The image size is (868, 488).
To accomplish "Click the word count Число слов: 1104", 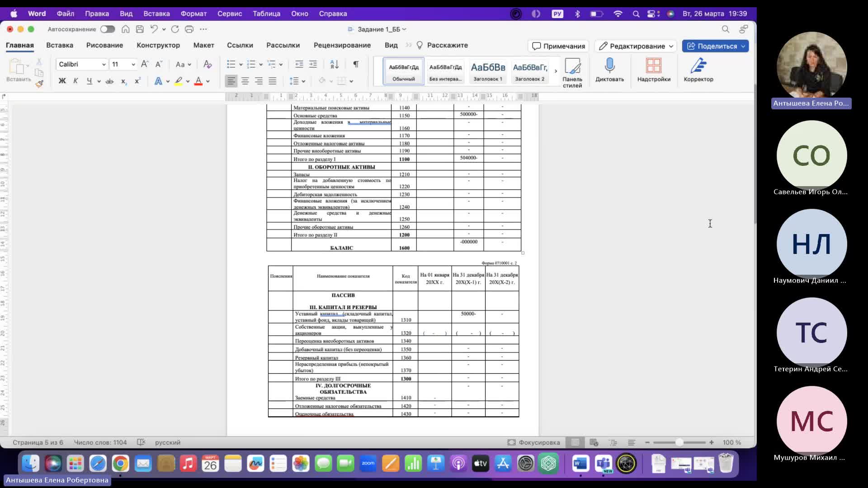I will click(x=100, y=442).
